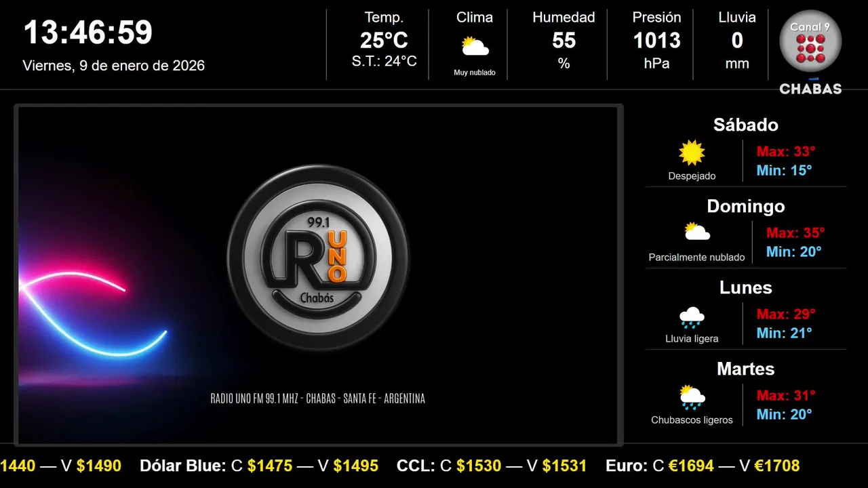Click the Radio Uno video frame's neon wave
868x488 pixels.
[x=92, y=313]
